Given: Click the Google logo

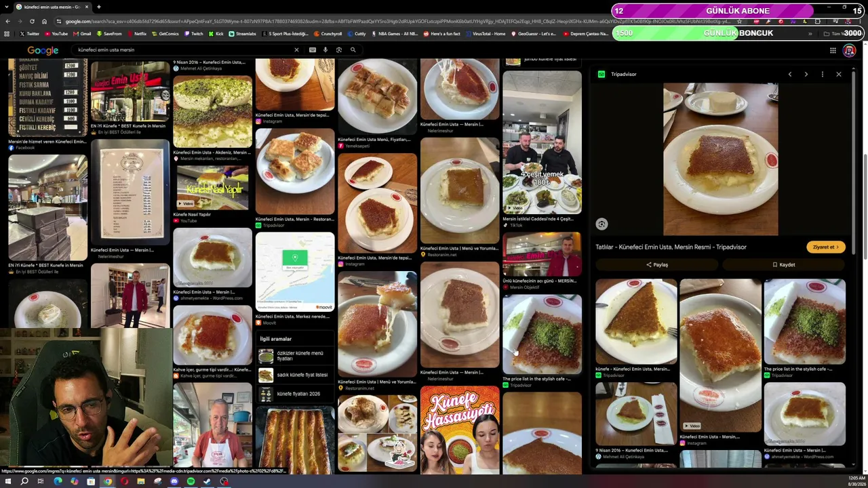Looking at the screenshot, I should coord(43,50).
